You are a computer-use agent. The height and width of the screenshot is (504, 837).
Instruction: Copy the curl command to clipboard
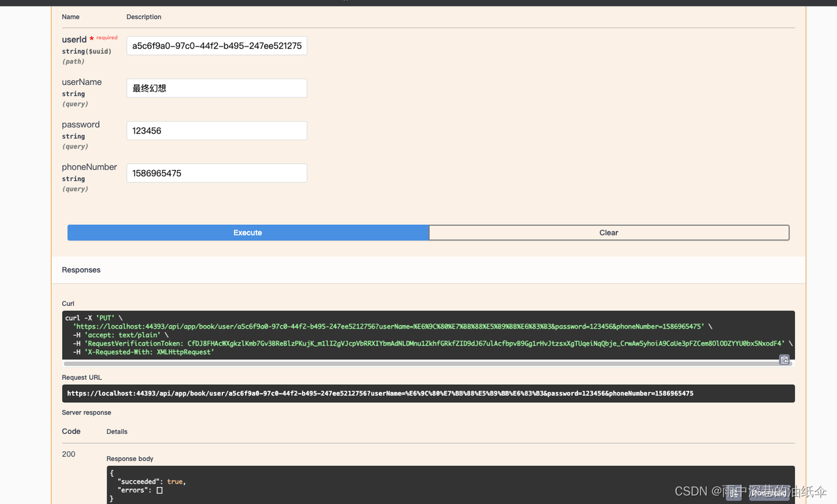click(784, 360)
